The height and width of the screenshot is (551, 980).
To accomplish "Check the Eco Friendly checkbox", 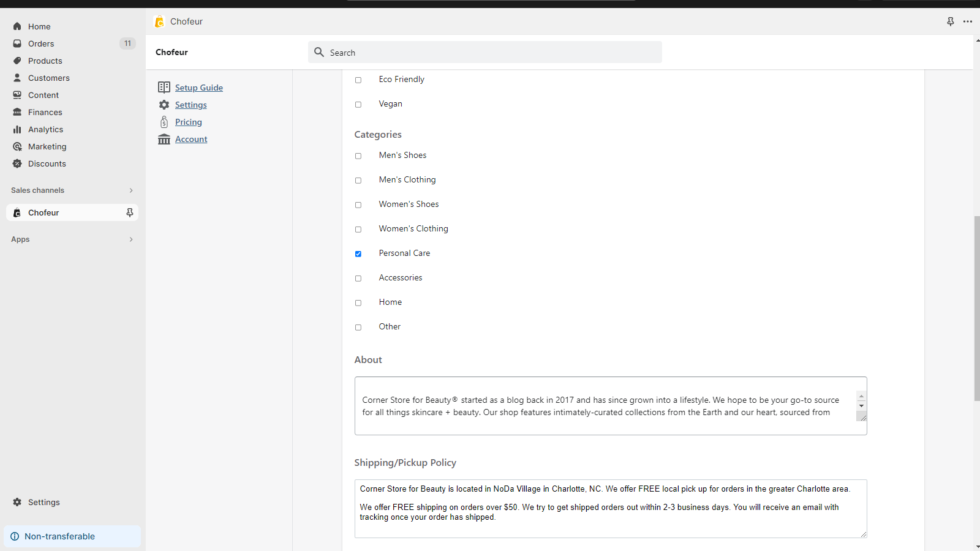I will click(358, 80).
